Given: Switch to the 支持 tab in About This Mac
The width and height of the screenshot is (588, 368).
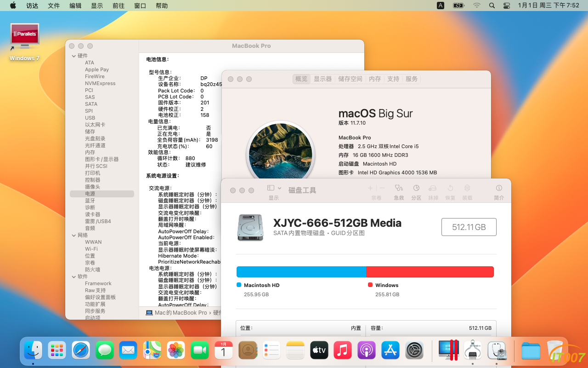Looking at the screenshot, I should click(x=393, y=79).
